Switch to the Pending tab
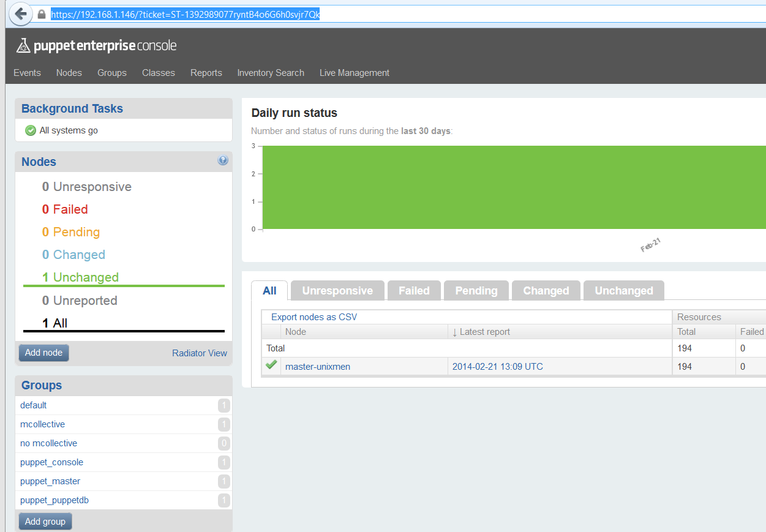The width and height of the screenshot is (766, 532). pos(476,291)
